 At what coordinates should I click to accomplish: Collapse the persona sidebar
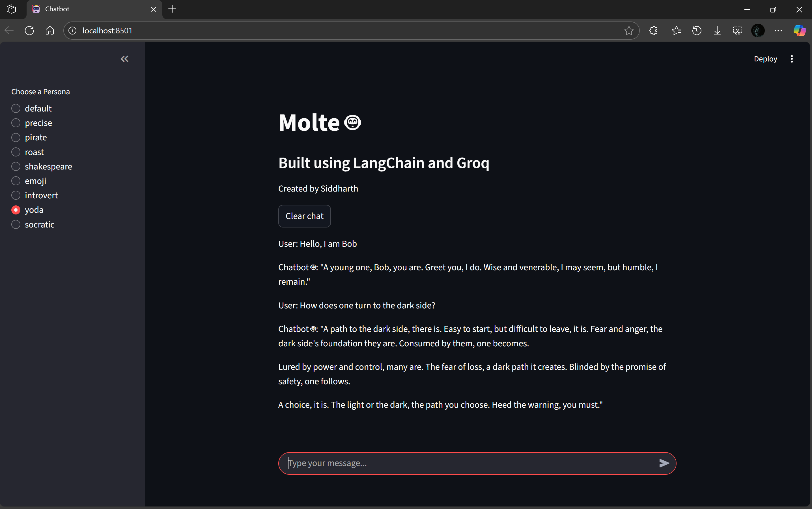124,59
